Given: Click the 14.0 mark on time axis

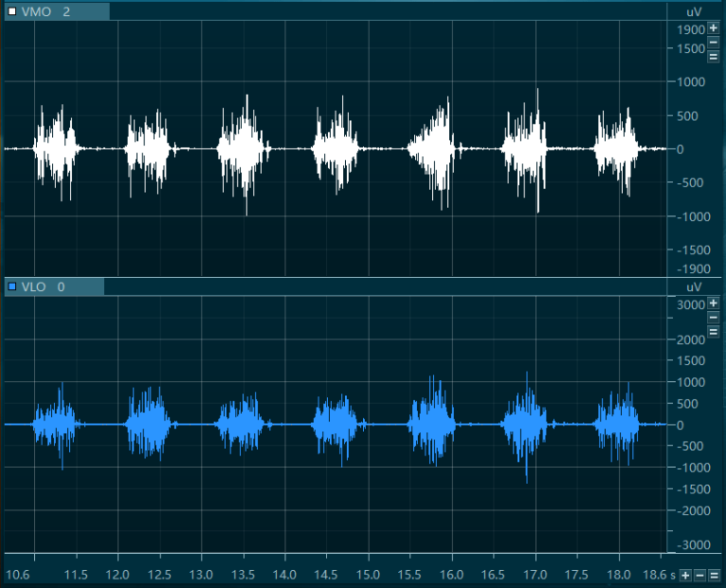Looking at the screenshot, I should tap(285, 575).
